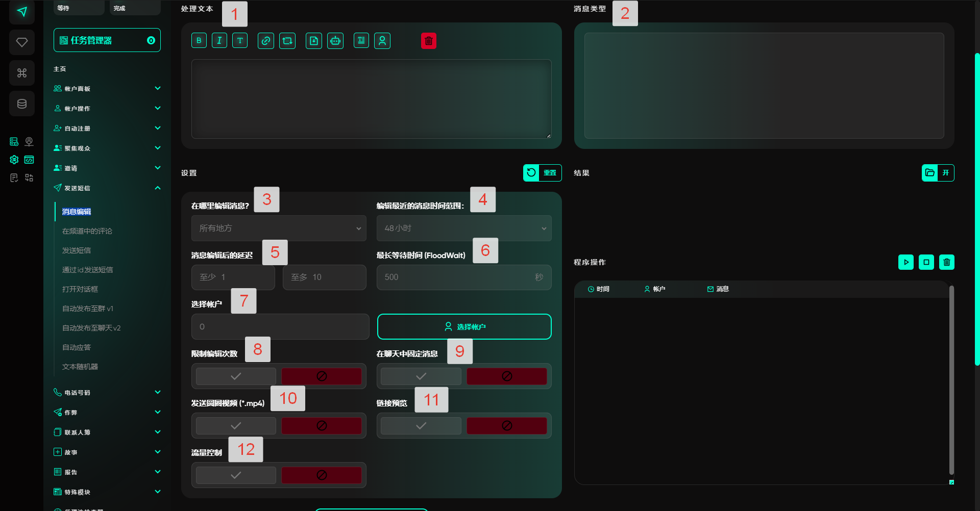Stop the program with square button
The height and width of the screenshot is (511, 980).
[926, 262]
